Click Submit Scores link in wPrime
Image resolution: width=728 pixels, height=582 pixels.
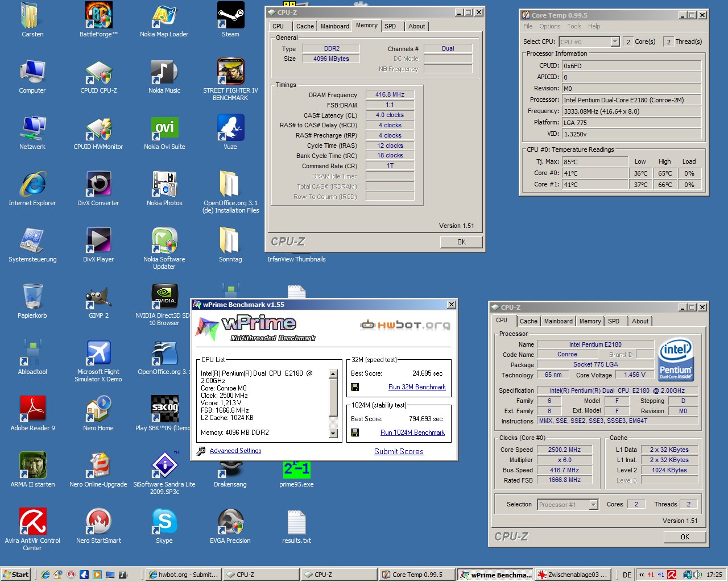tap(399, 451)
